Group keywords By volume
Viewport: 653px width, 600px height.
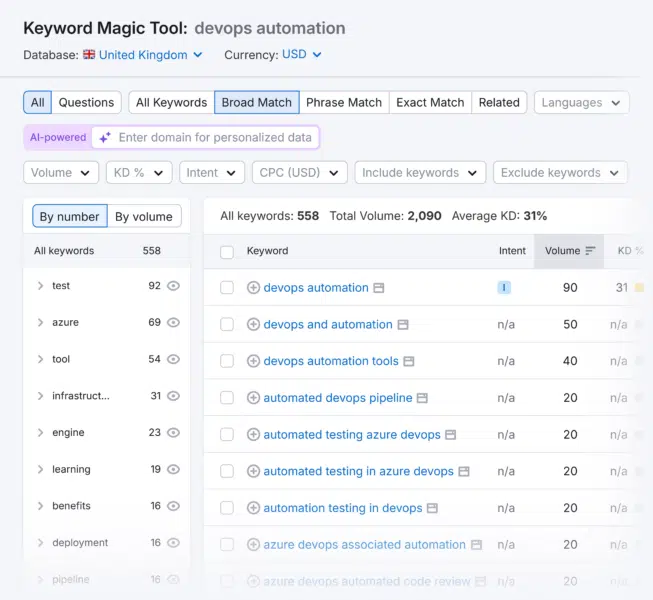(x=144, y=216)
